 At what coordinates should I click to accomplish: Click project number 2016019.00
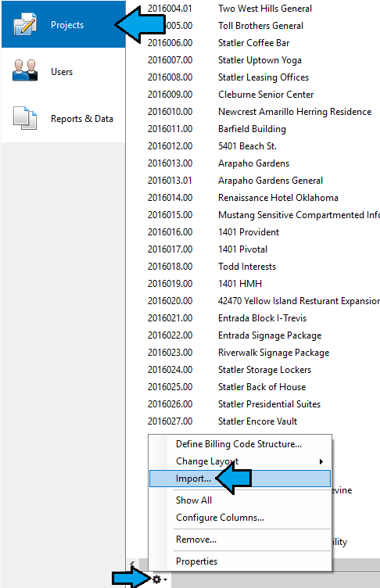[170, 284]
